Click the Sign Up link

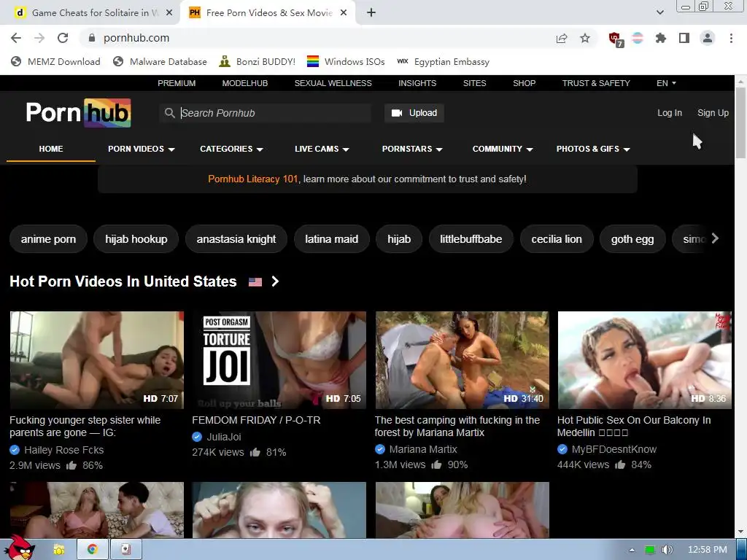click(713, 113)
